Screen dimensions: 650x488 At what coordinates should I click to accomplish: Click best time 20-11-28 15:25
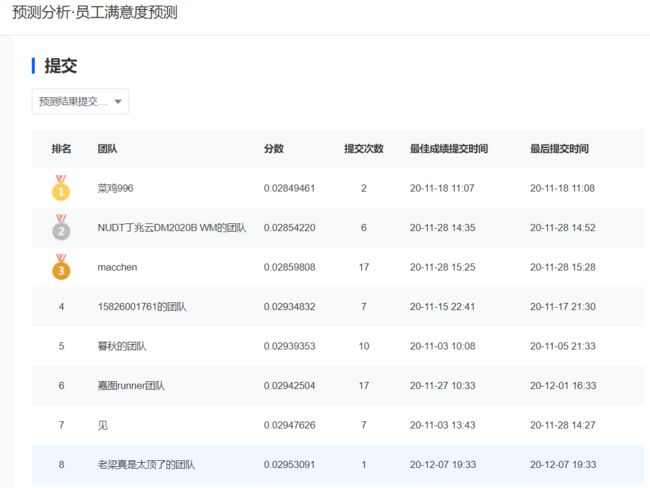point(442,267)
